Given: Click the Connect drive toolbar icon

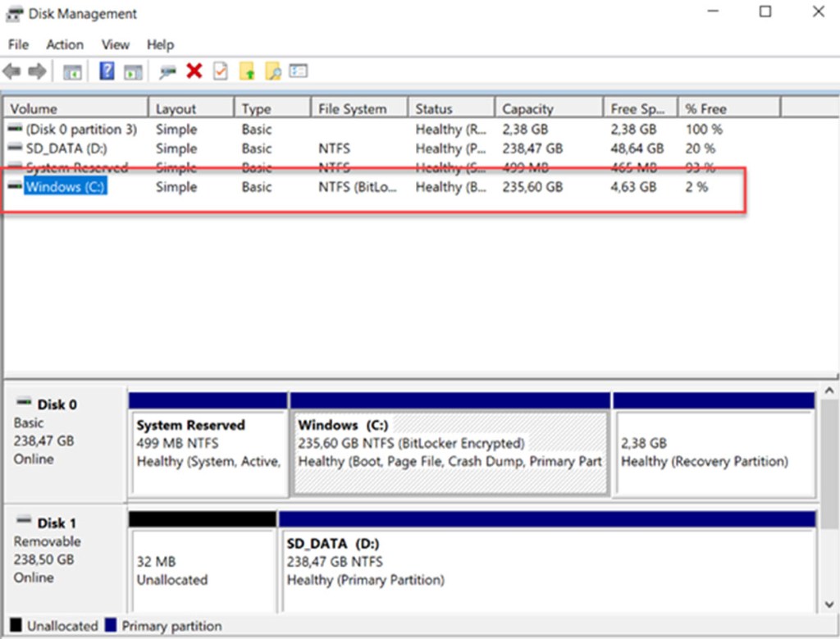Looking at the screenshot, I should tap(168, 72).
